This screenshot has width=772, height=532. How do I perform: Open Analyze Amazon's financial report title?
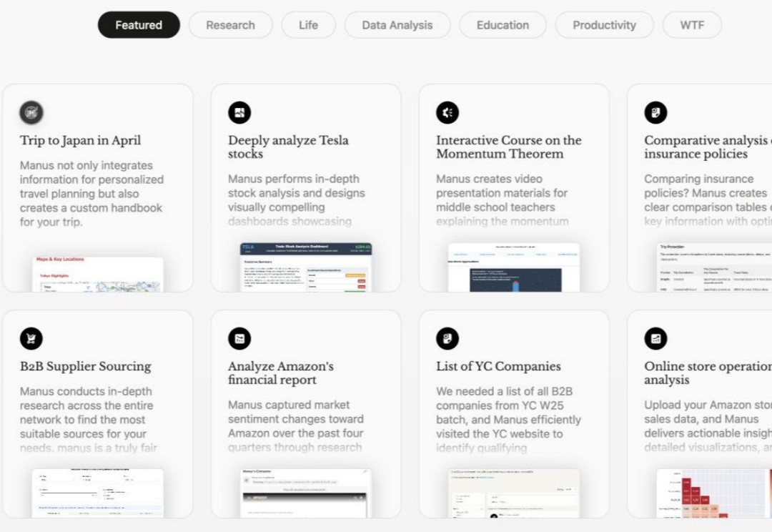click(x=281, y=373)
